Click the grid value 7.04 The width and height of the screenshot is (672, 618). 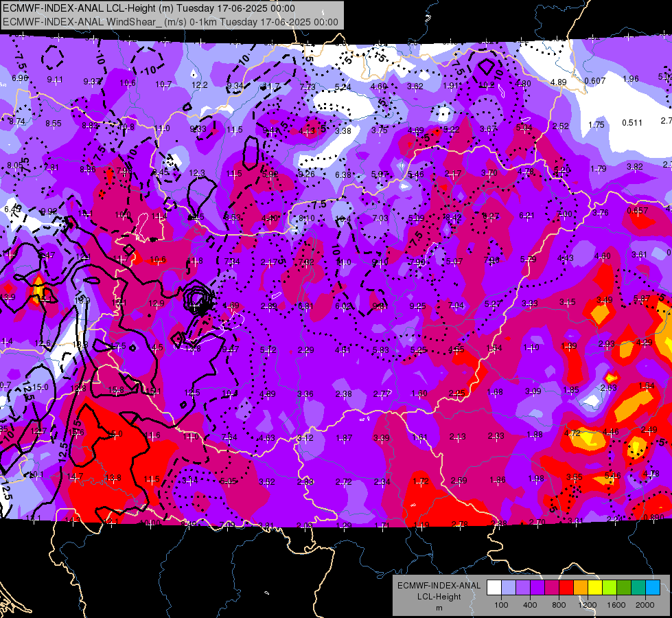456,306
